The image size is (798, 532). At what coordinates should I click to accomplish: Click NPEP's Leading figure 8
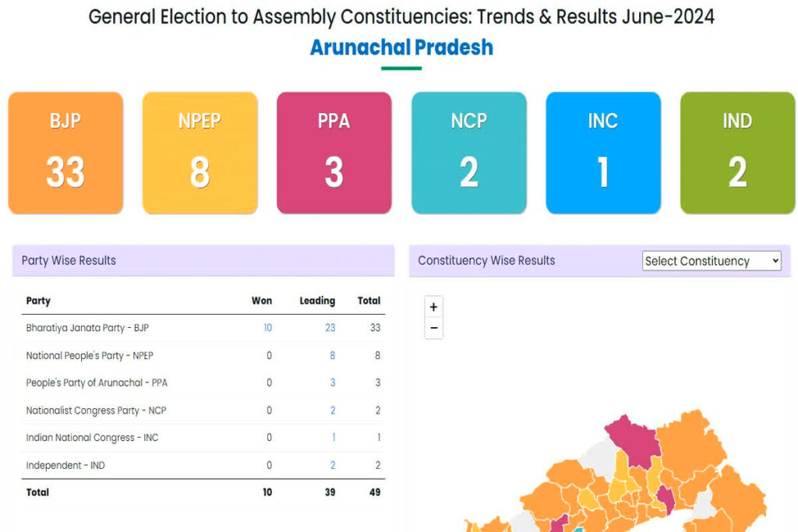332,355
